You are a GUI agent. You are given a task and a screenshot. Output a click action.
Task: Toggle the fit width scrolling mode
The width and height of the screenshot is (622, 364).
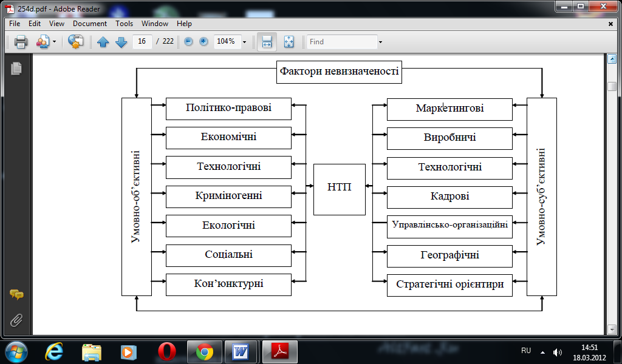(267, 42)
